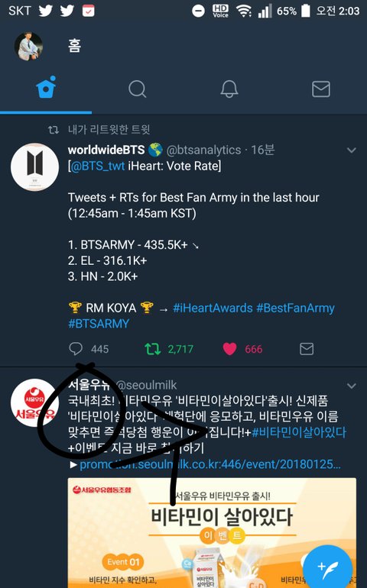Tap the profile avatar in header
This screenshot has height=588, width=367.
[28, 46]
